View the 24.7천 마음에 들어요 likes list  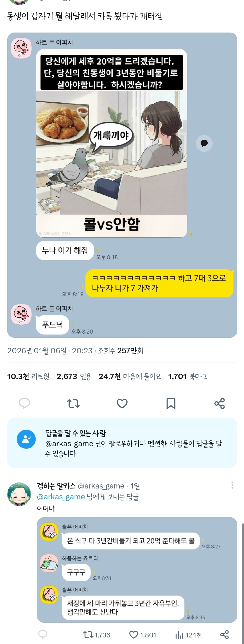pyautogui.click(x=130, y=376)
